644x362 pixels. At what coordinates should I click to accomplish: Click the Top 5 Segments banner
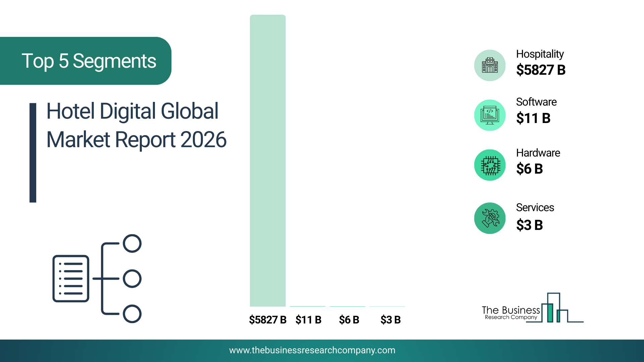pos(89,61)
